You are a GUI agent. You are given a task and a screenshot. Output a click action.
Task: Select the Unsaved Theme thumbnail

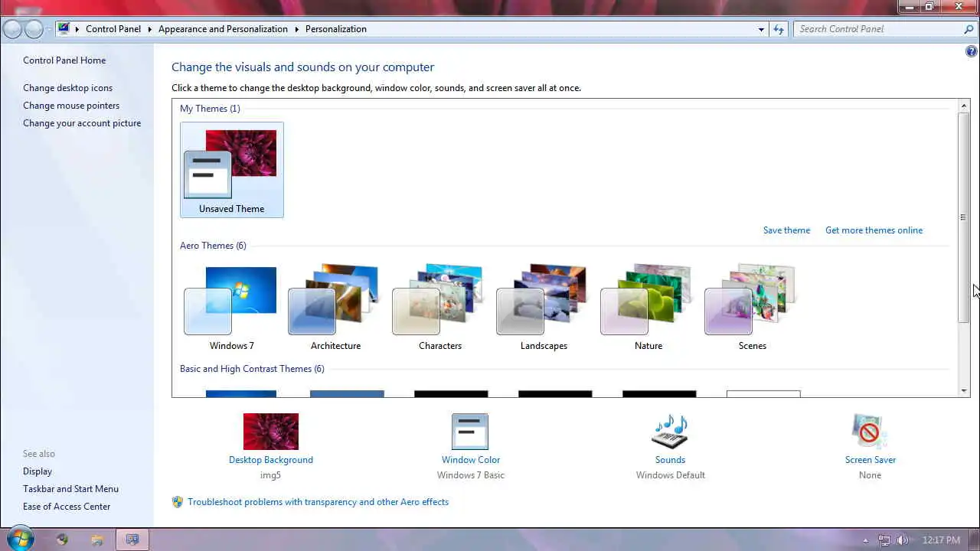pos(231,170)
